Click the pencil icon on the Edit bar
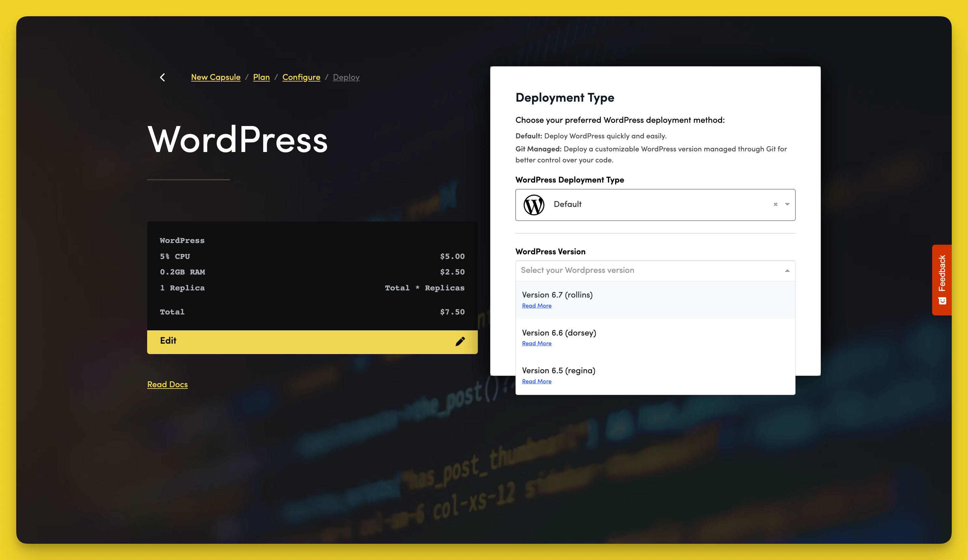The image size is (968, 560). 460,341
